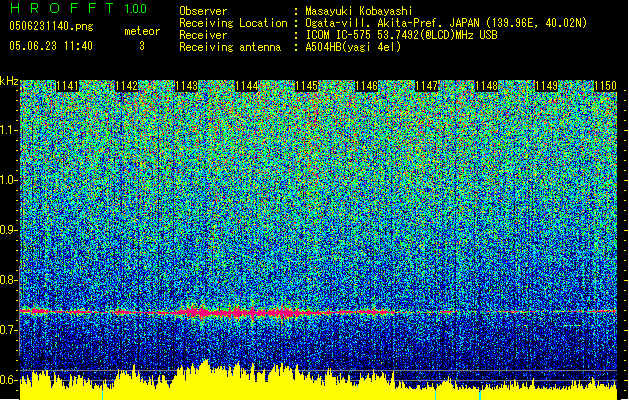Click the strong red meteor echo burst near 1143

[x=195, y=312]
